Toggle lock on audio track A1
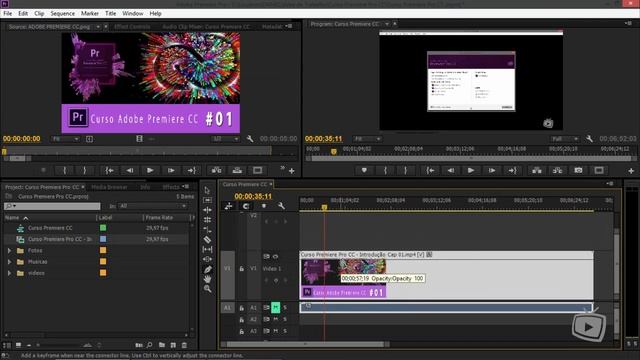 242,308
